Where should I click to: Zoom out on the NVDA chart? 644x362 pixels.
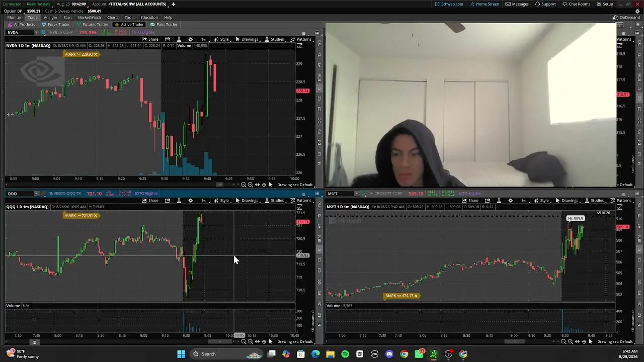tap(244, 185)
